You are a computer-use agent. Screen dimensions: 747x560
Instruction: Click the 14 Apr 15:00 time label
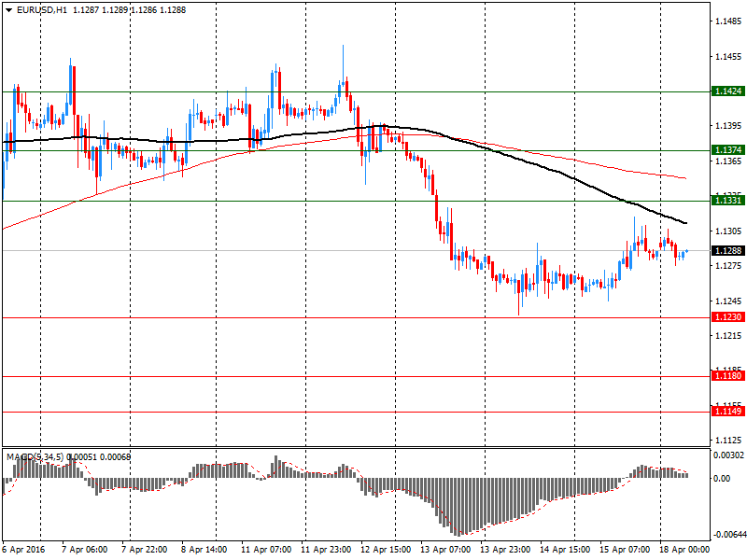point(565,550)
